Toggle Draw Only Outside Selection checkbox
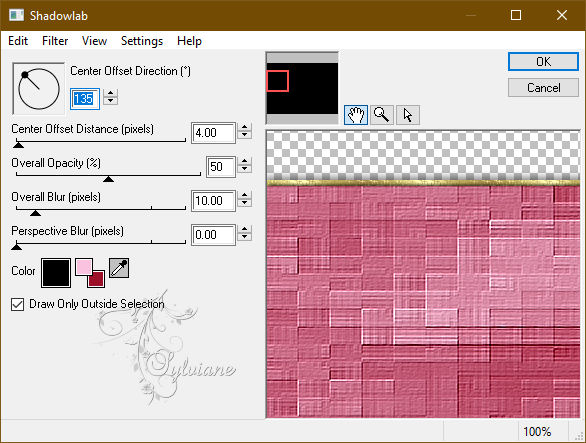 [x=18, y=304]
